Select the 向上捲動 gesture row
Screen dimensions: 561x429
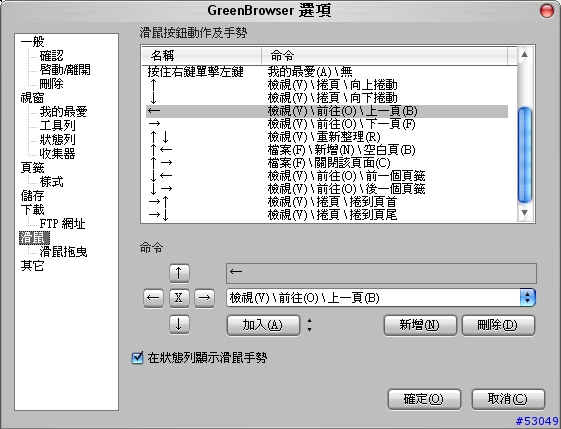(x=327, y=85)
